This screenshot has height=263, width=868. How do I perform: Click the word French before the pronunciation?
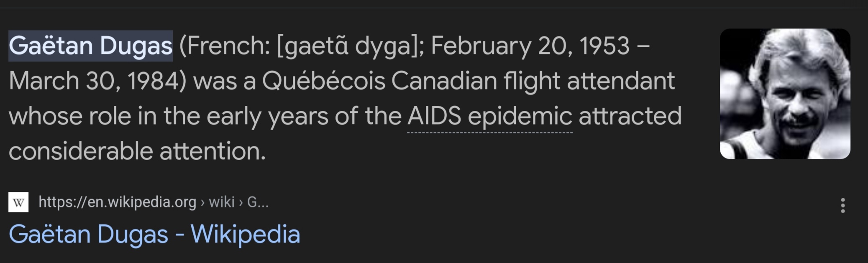[x=225, y=46]
